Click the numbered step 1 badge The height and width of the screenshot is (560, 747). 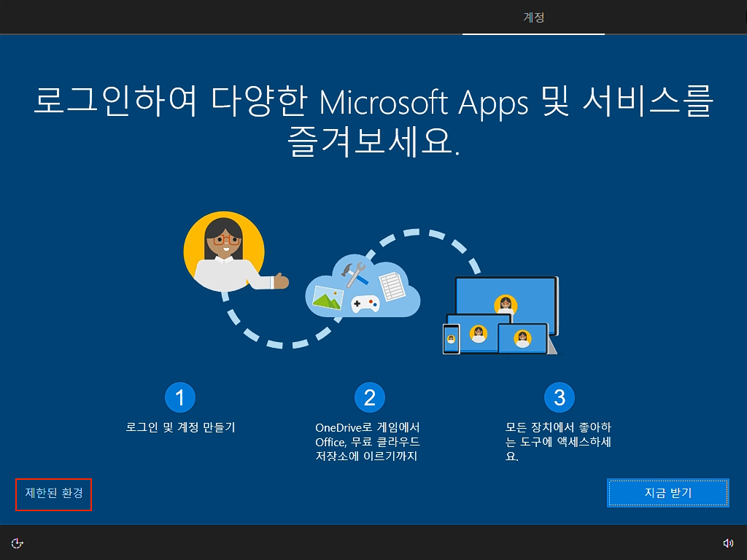[x=179, y=397]
